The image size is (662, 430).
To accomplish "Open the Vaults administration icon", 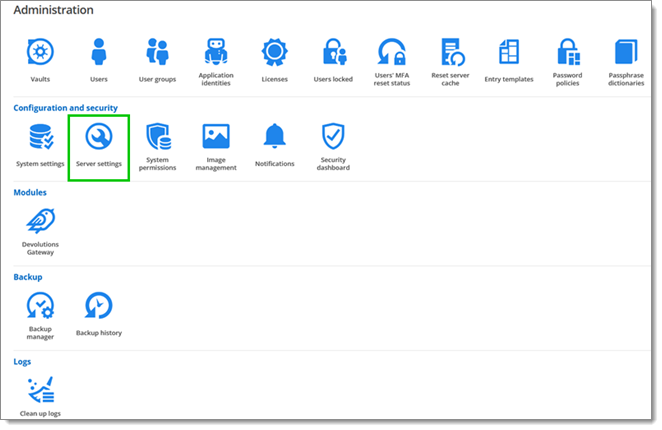I will tap(40, 53).
